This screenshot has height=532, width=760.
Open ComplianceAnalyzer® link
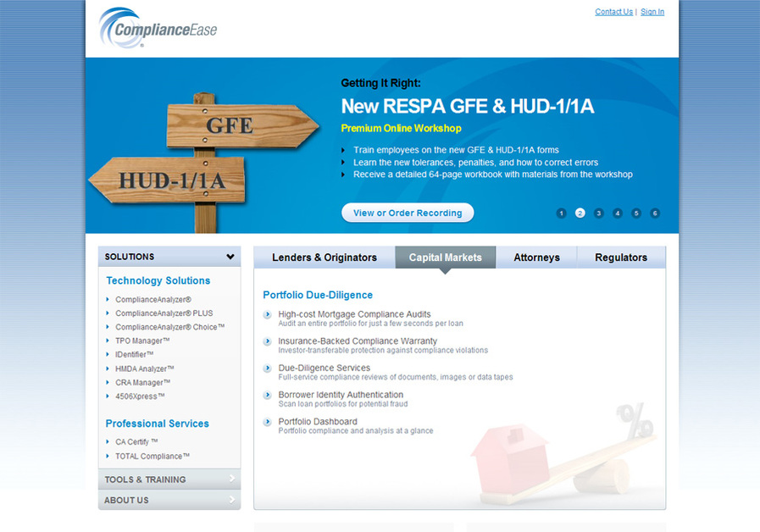(x=153, y=299)
